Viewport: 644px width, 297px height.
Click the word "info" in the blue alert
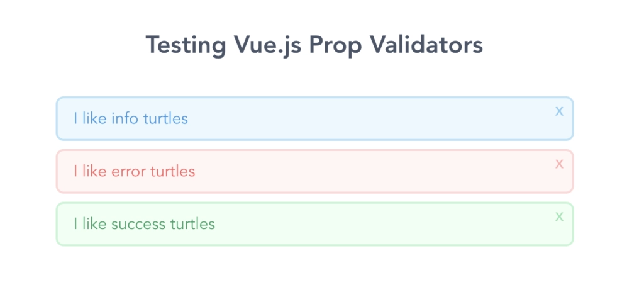coord(125,118)
